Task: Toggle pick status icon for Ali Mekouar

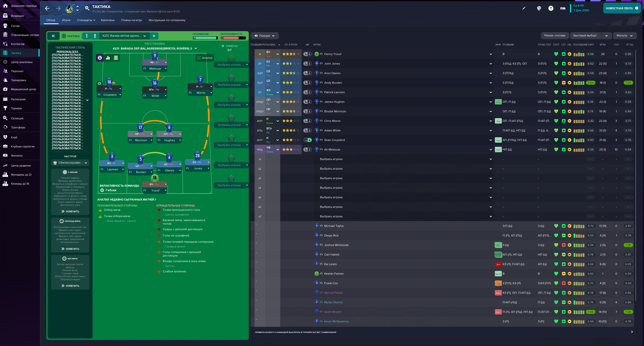Action: click(x=307, y=150)
